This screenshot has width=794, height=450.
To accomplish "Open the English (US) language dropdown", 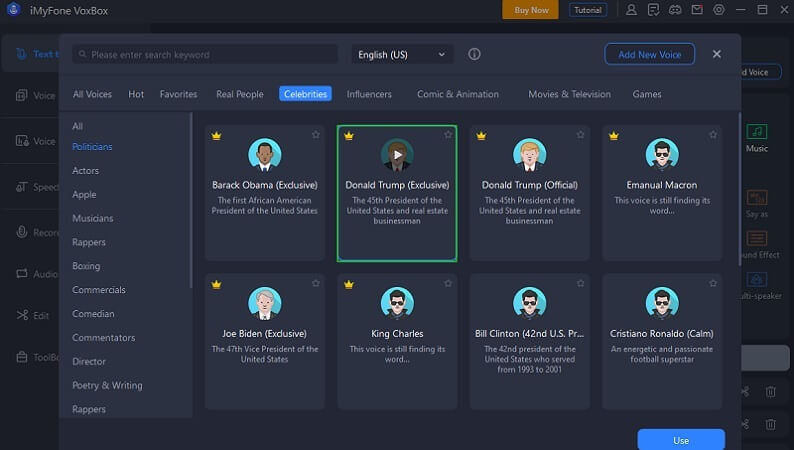I will (x=402, y=54).
